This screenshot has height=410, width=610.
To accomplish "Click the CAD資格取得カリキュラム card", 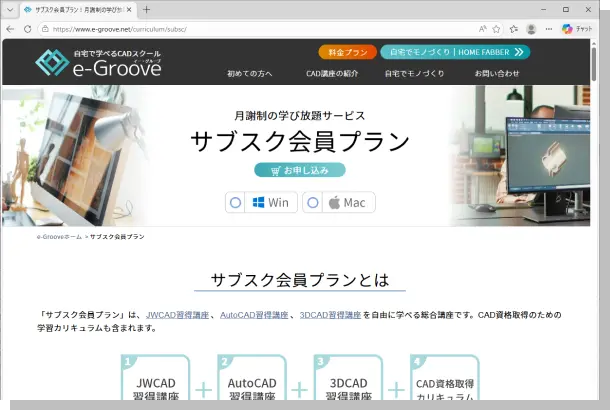I will [x=445, y=377].
